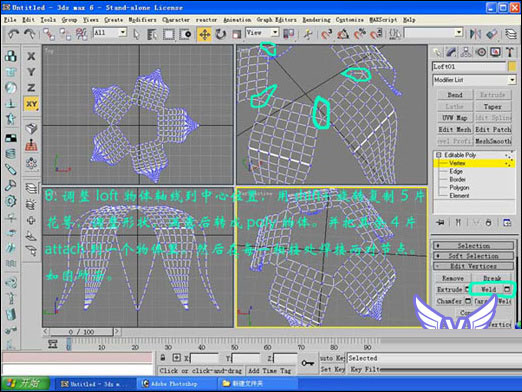Open the Edit menu
Viewport: 522px width, 392px height.
pyautogui.click(x=28, y=20)
